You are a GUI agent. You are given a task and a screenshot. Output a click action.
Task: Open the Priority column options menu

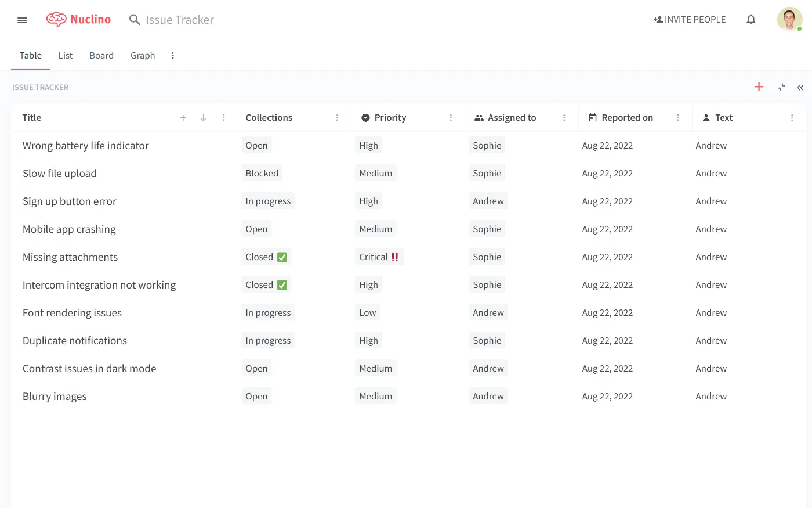coord(451,117)
